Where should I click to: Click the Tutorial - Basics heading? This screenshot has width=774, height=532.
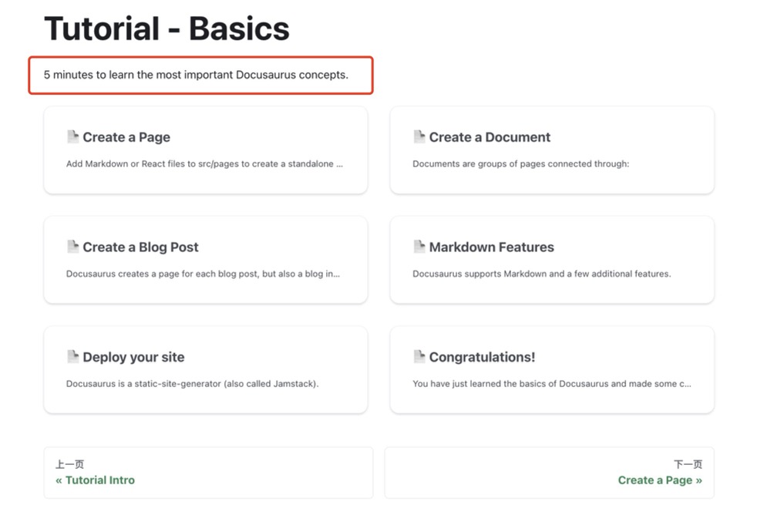[x=167, y=29]
